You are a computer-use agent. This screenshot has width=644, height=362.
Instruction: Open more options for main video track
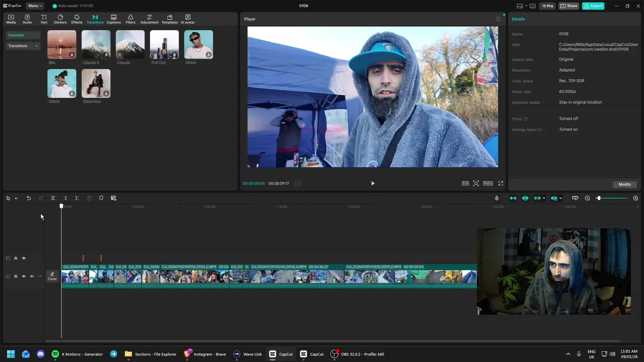coord(40,276)
